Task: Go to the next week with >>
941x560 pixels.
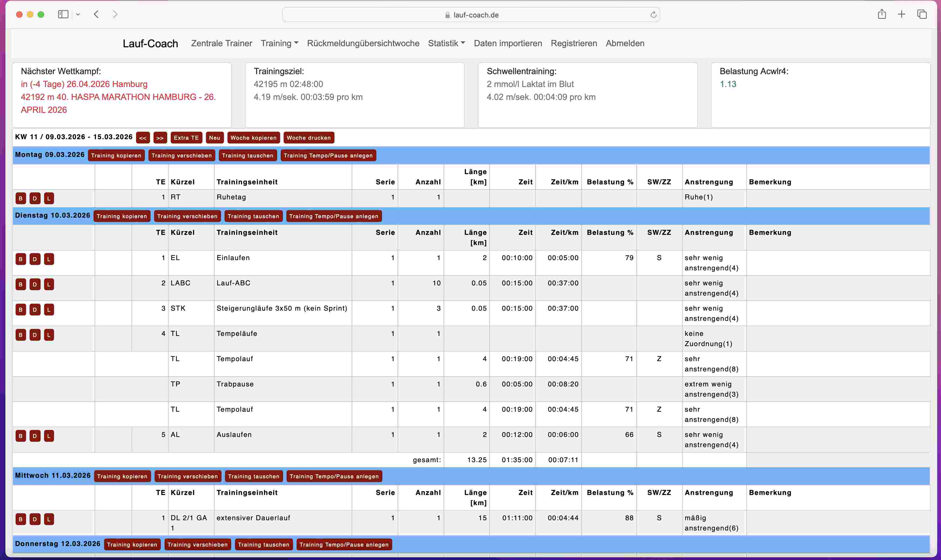Action: pyautogui.click(x=160, y=138)
